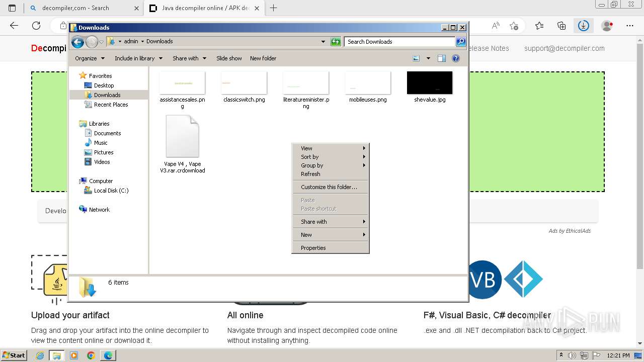Close the decompiler.com Search tab
This screenshot has height=362, width=644.
[136, 8]
